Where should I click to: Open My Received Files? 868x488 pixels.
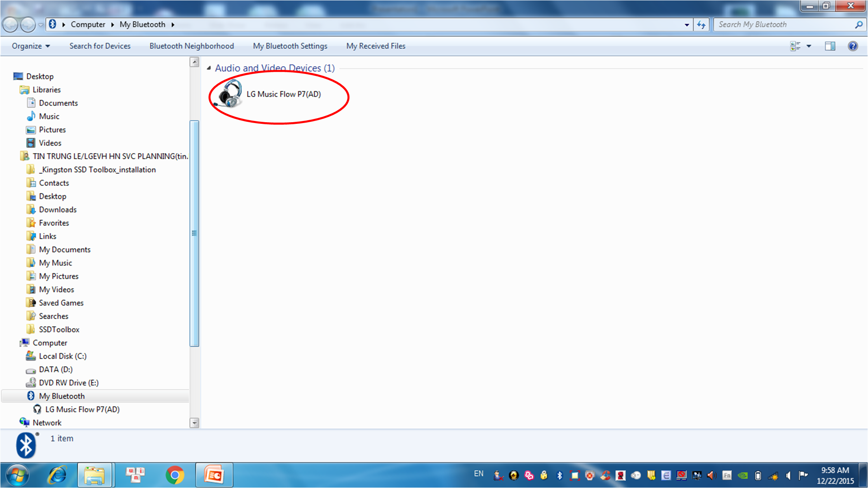(375, 46)
